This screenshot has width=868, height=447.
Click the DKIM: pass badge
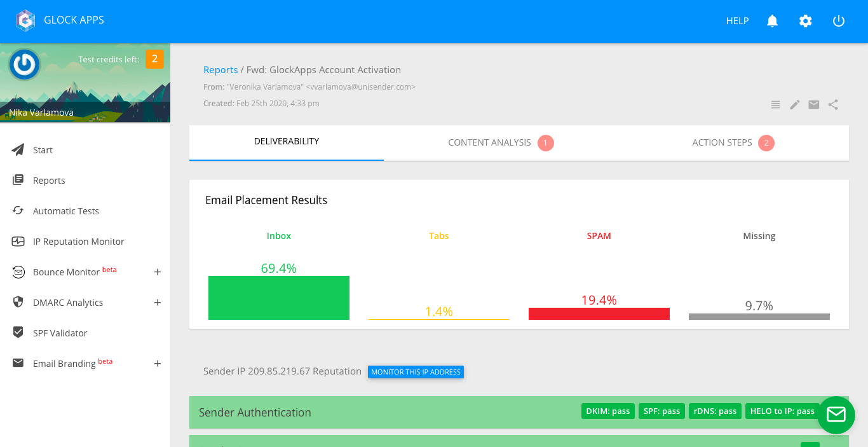tap(608, 411)
